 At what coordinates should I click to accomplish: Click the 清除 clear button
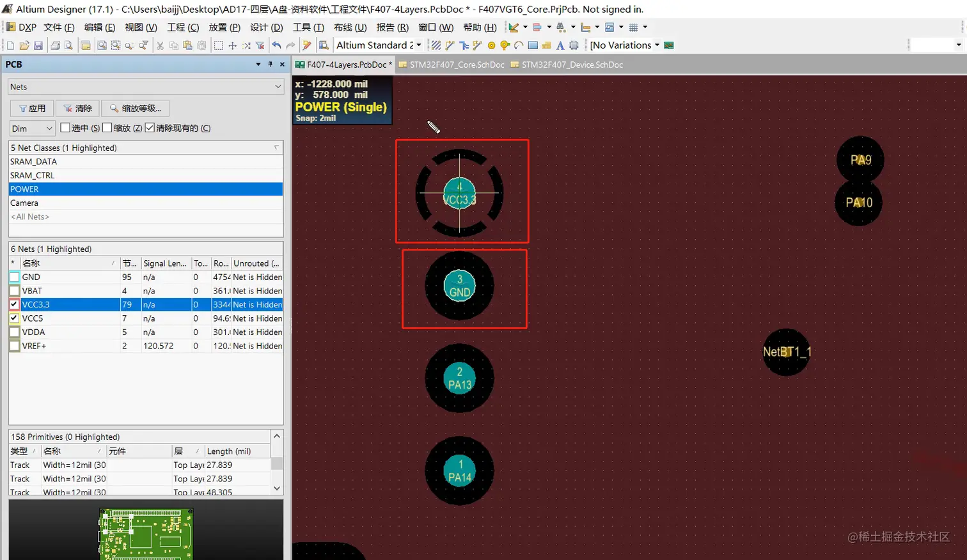[x=78, y=109]
